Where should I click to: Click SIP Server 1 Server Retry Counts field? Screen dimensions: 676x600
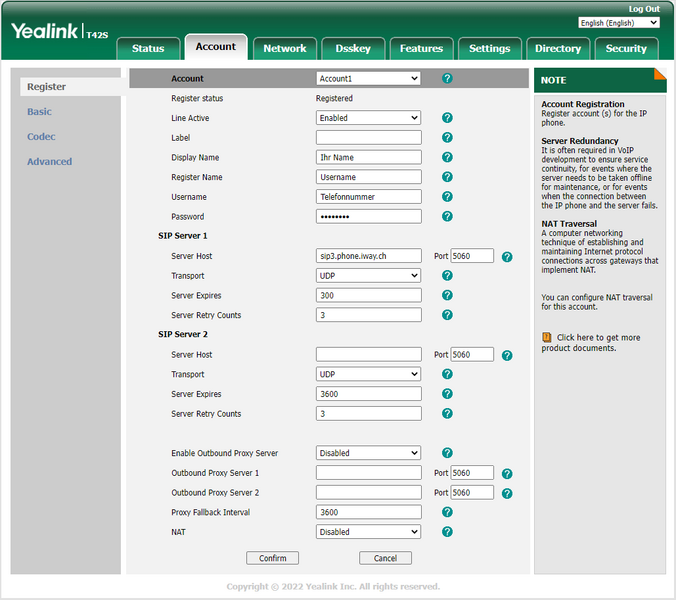pos(369,315)
